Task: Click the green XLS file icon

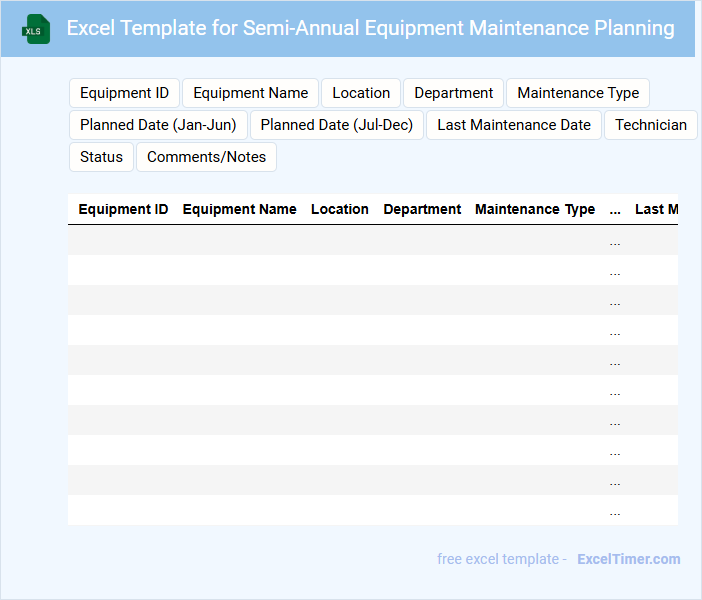Action: [36, 29]
